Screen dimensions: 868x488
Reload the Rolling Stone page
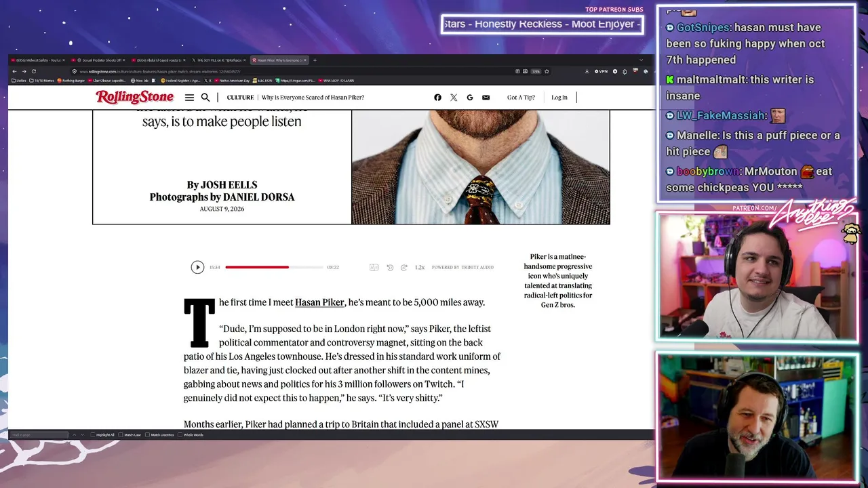click(33, 71)
